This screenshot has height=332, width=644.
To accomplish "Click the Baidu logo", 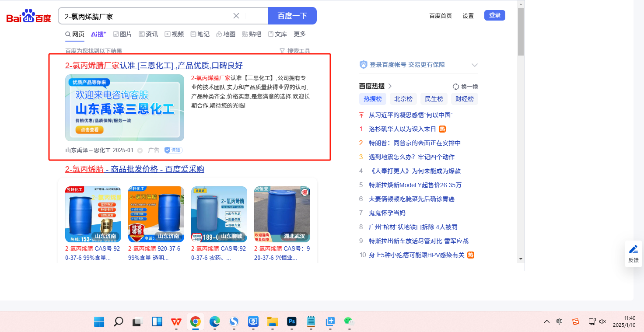I will tap(28, 17).
